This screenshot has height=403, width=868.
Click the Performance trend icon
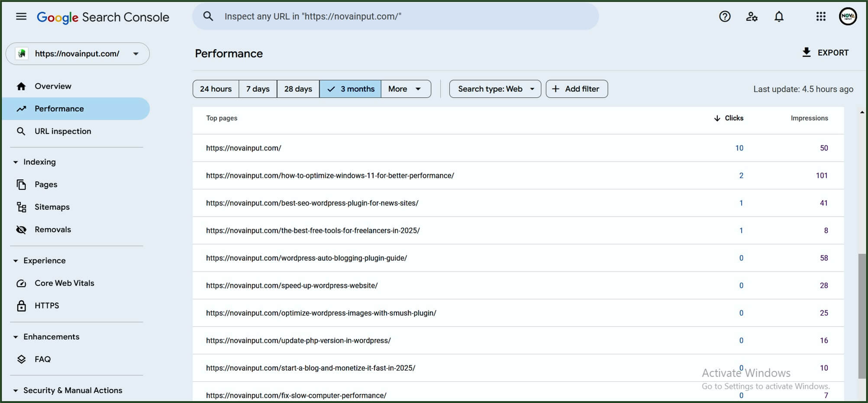point(21,109)
